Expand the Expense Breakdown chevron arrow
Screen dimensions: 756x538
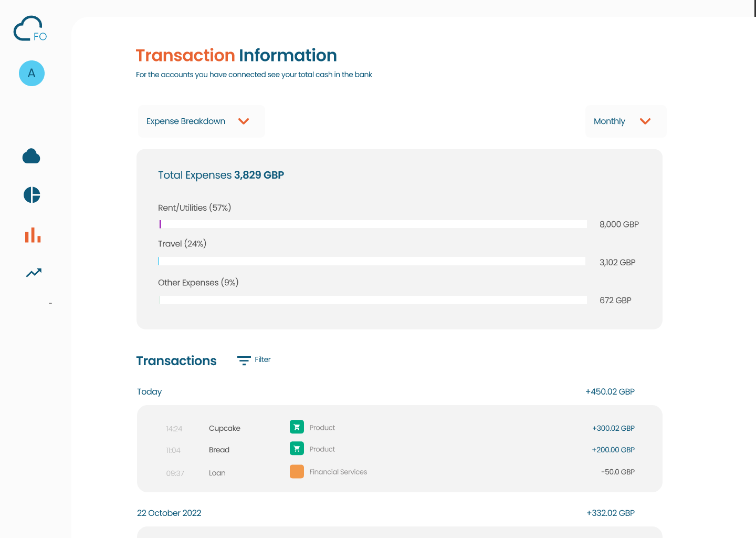[244, 121]
